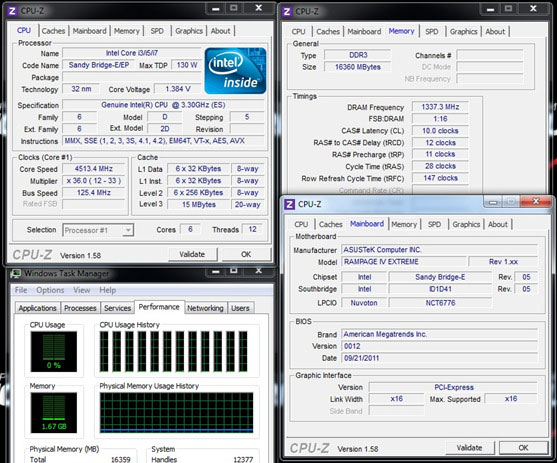Switch to Users tab in Task Manager
This screenshot has width=557, height=463.
(x=240, y=308)
